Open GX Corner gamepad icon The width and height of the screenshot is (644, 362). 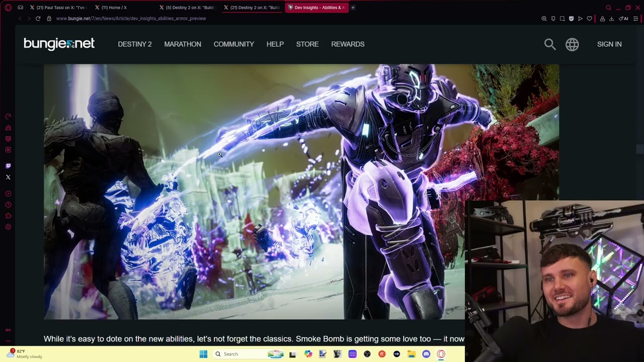pyautogui.click(x=20, y=8)
